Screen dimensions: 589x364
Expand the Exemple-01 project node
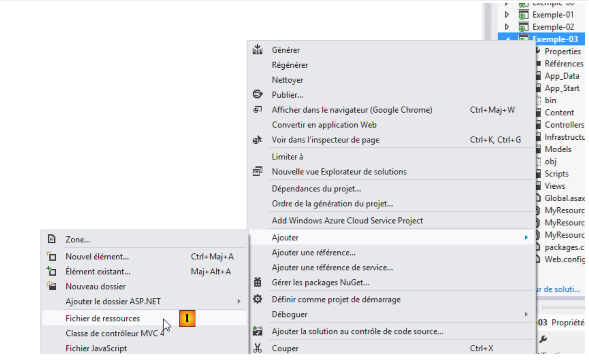tap(507, 15)
